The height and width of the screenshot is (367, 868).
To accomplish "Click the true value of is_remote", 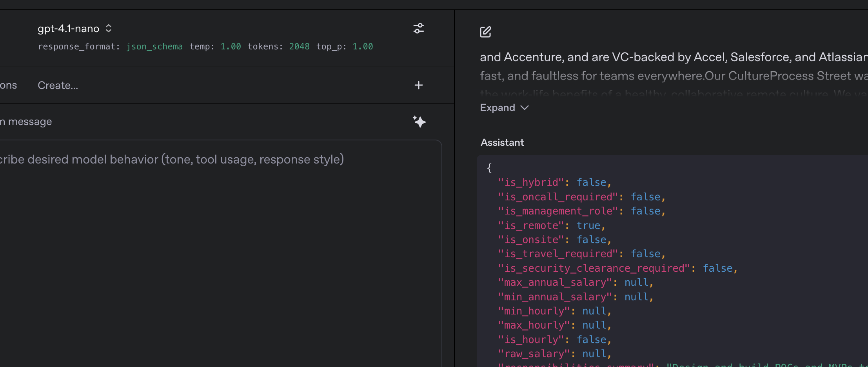I will [x=588, y=225].
